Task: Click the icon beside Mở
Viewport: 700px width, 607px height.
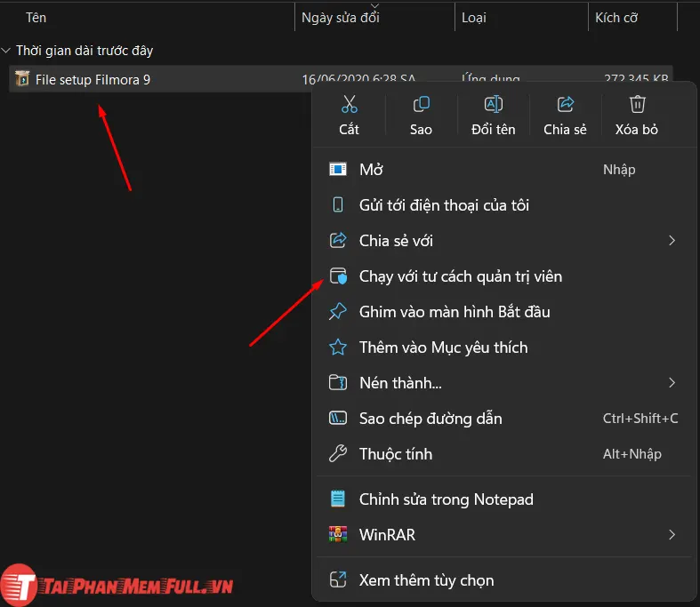Action: (338, 170)
